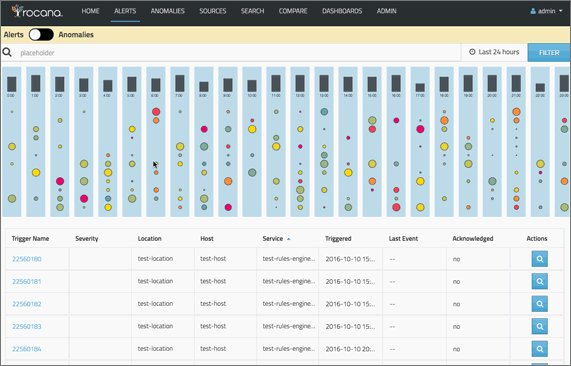Image resolution: width=571 pixels, height=366 pixels.
Task: Go to the ADMIN menu item
Action: (386, 11)
